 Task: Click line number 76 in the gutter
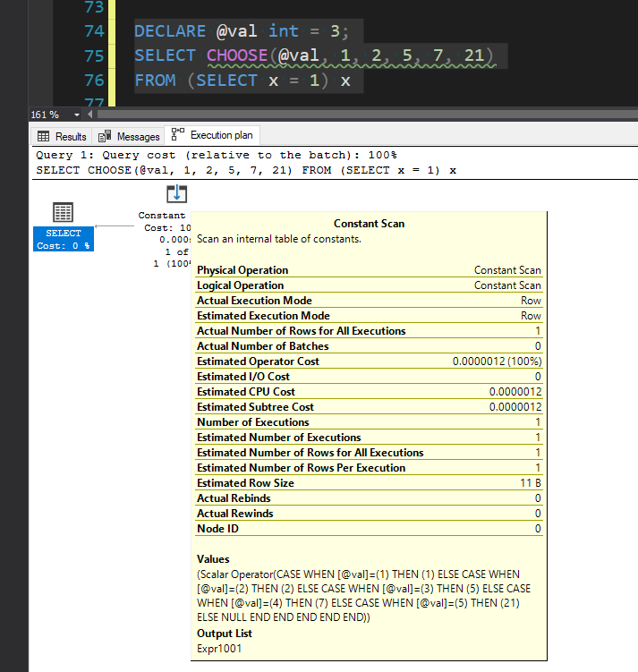(94, 81)
